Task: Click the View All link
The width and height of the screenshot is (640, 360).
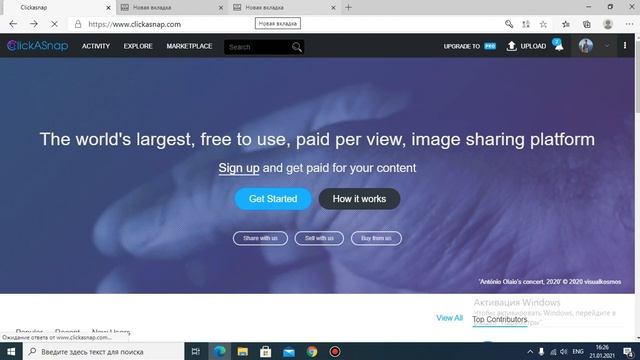Action: click(449, 318)
